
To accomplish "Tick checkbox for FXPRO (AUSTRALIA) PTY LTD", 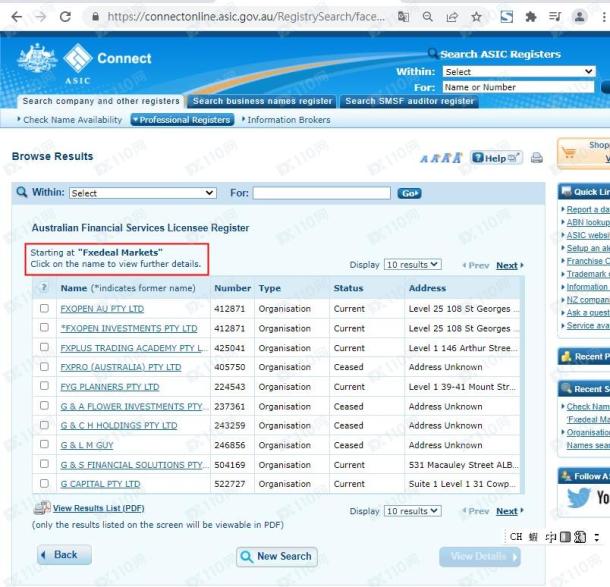I will pyautogui.click(x=44, y=367).
